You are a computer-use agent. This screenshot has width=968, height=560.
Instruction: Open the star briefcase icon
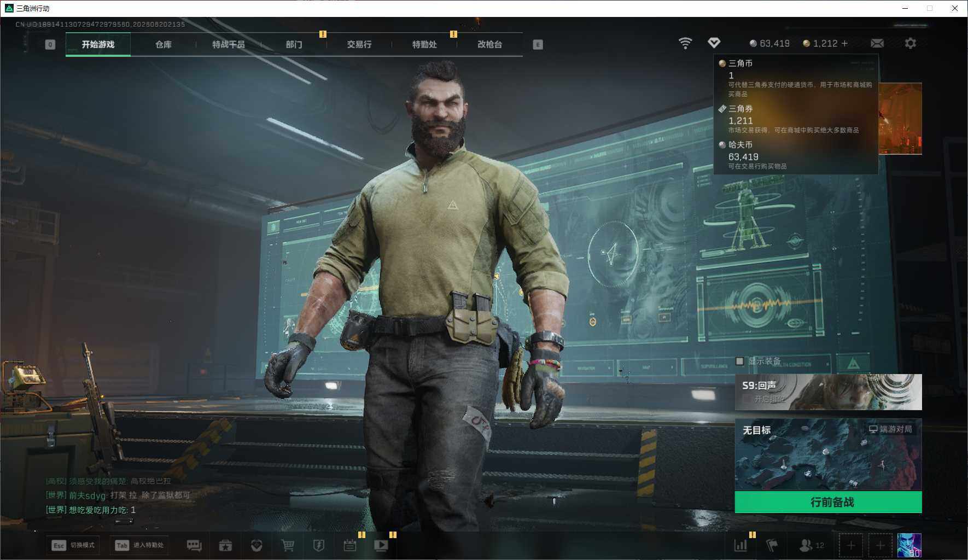click(x=225, y=545)
